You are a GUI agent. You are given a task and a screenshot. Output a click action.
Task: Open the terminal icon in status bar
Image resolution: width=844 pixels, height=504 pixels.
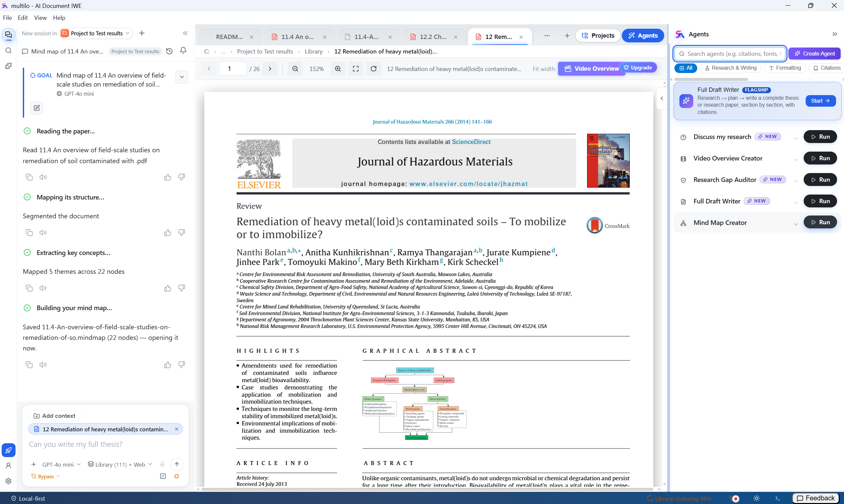[778, 499]
